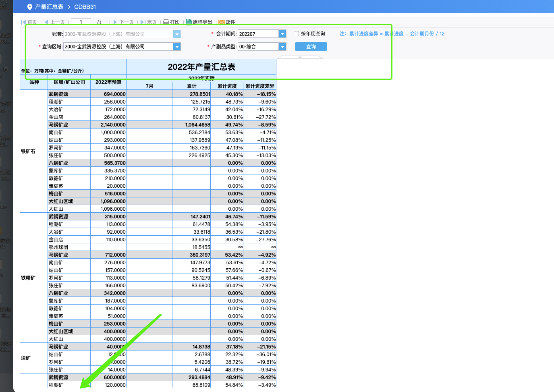Go to next page (下一页)
The image size is (554, 392).
click(123, 22)
